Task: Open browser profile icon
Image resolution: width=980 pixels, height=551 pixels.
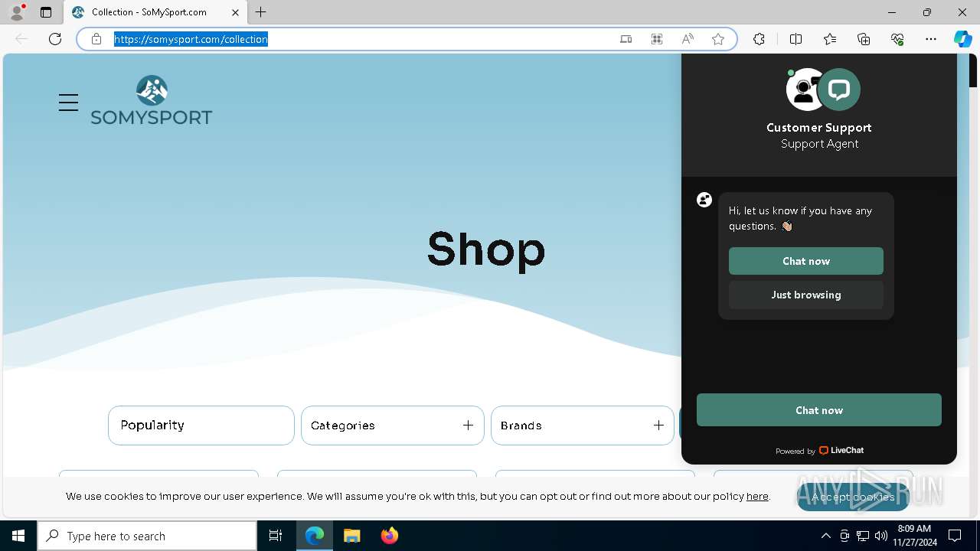Action: point(16,12)
